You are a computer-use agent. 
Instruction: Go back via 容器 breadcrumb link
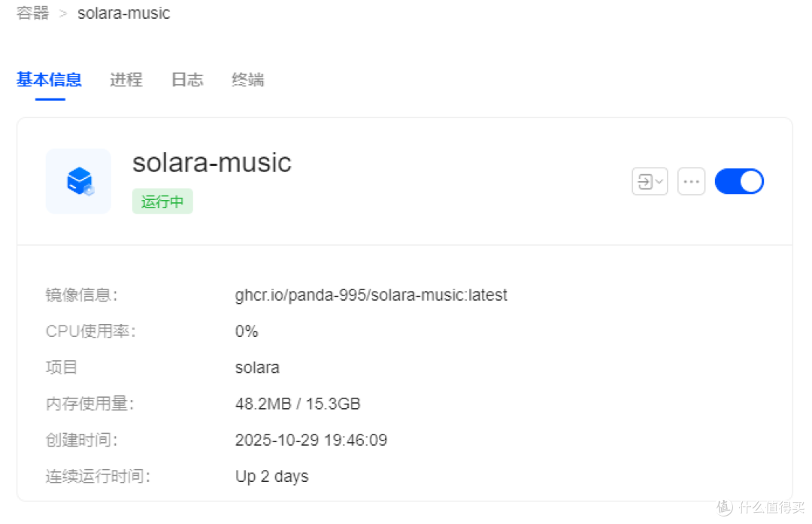[32, 13]
